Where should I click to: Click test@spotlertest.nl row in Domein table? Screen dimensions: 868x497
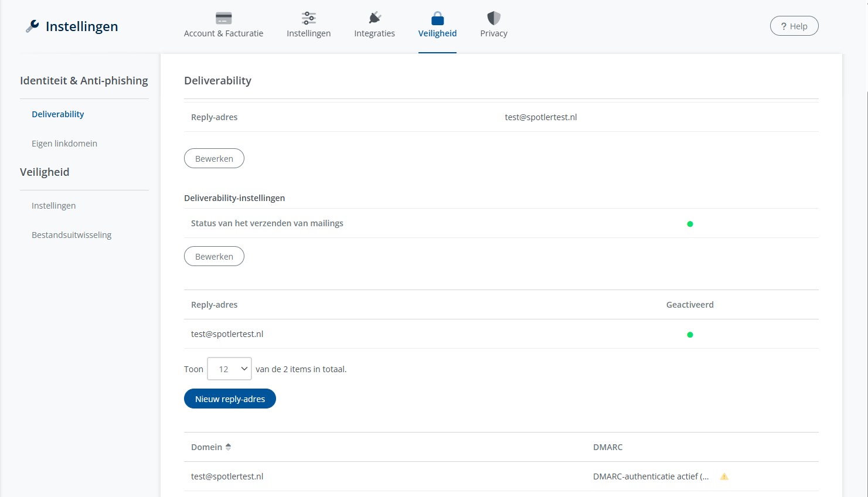[227, 476]
